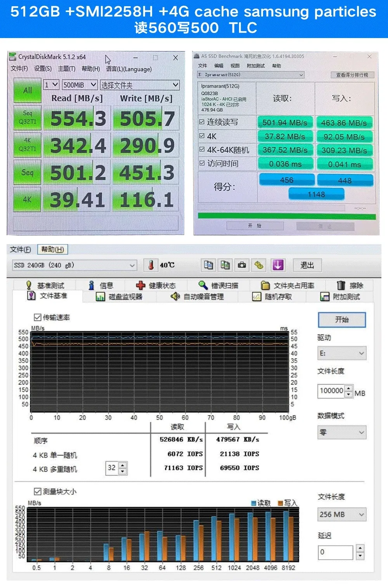Screen dimensions: 388x588
Task: Open 擦除 via the trash can icon
Action: (x=341, y=285)
